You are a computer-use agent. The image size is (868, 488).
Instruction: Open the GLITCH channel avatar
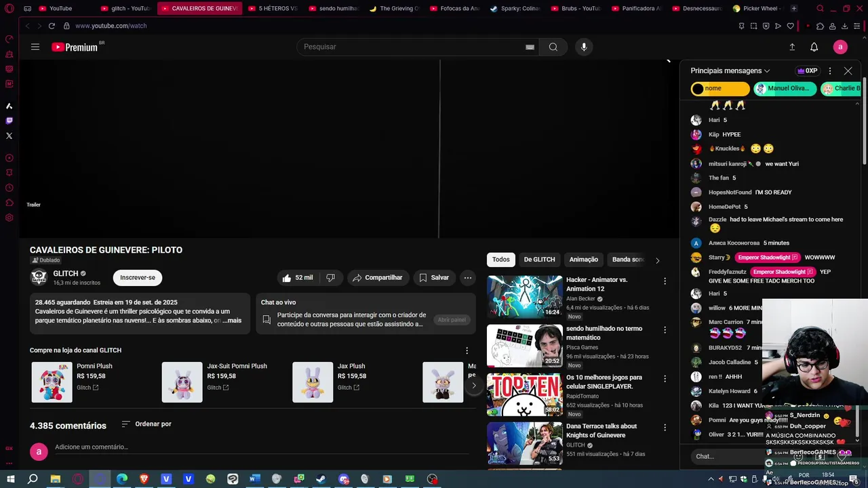(39, 277)
